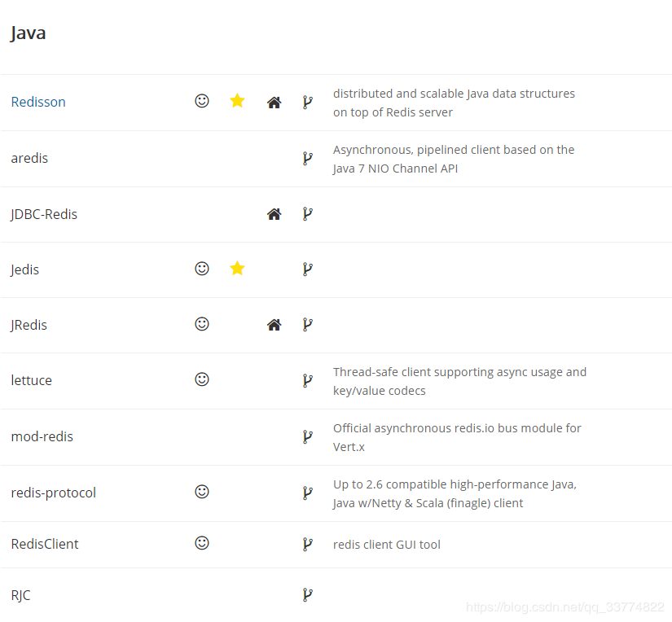The image size is (672, 622).
Task: Click the lettuce repository branch icon
Action: 307,380
